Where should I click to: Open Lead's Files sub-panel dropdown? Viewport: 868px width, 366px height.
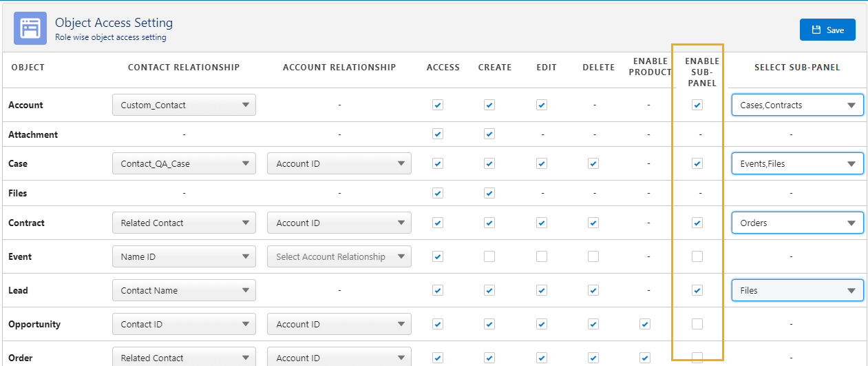[797, 290]
